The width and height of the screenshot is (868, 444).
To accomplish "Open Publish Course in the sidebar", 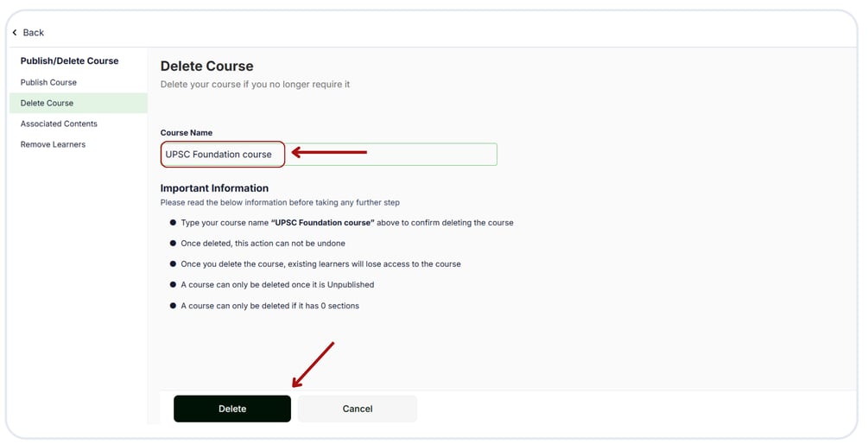I will click(x=48, y=82).
